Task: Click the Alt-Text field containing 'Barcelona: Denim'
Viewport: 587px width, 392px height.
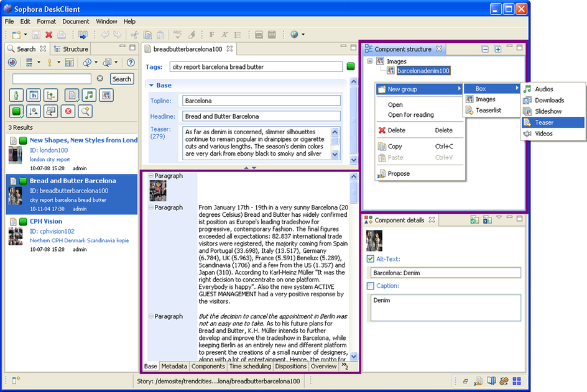Action: pos(445,273)
